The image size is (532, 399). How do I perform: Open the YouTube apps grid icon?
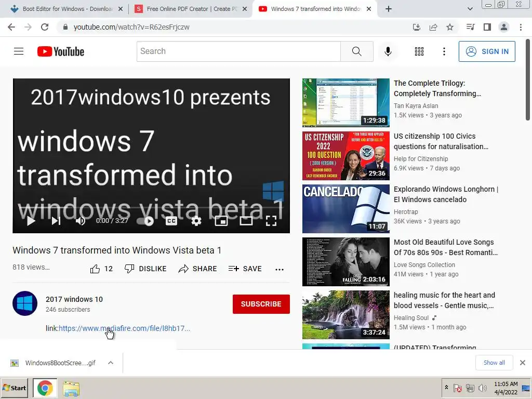419,51
